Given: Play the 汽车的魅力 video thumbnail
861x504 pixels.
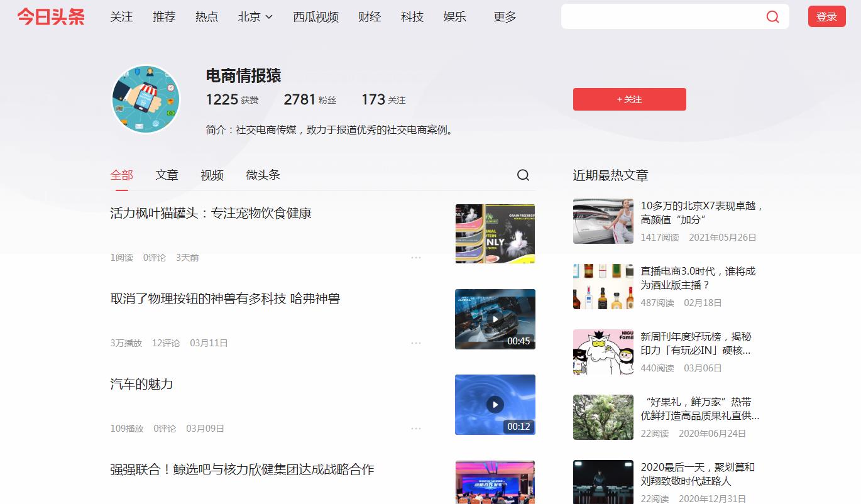Looking at the screenshot, I should pyautogui.click(x=495, y=405).
